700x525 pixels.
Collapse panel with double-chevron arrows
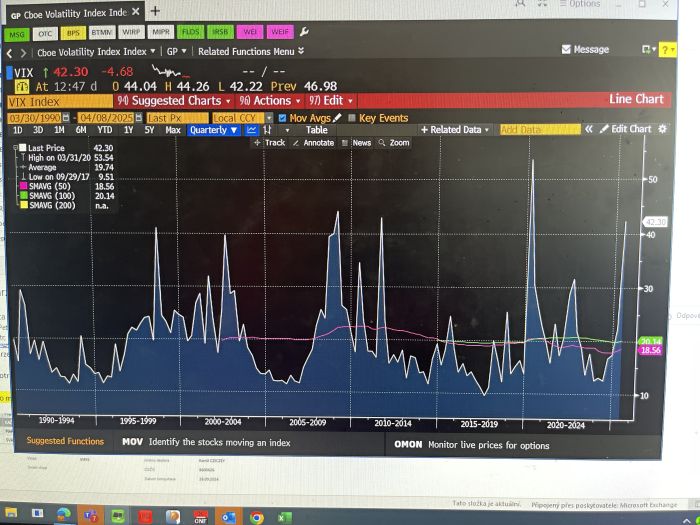tap(589, 129)
